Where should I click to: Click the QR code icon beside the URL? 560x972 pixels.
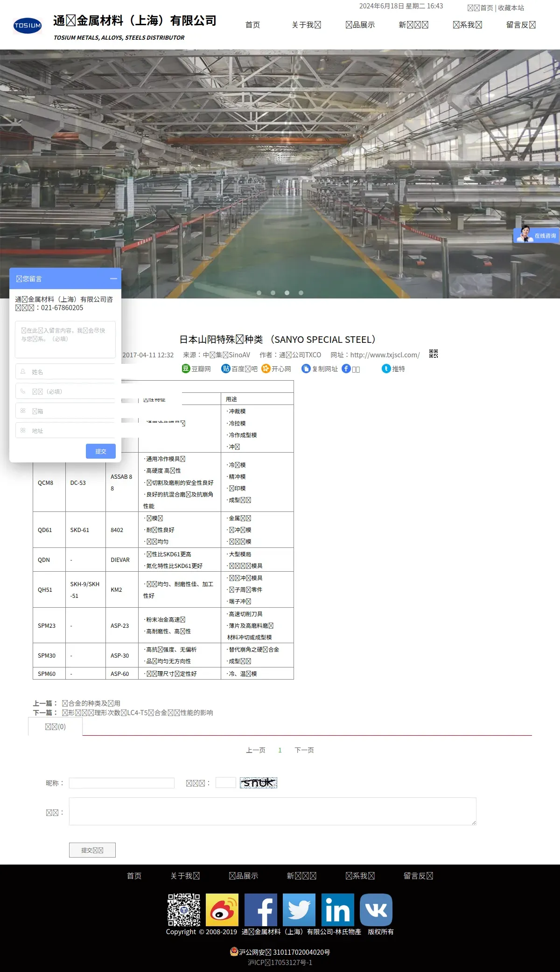point(434,354)
